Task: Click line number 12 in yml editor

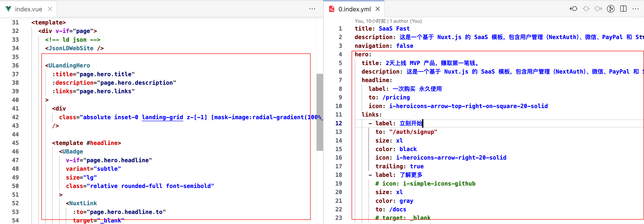Action: [339, 123]
